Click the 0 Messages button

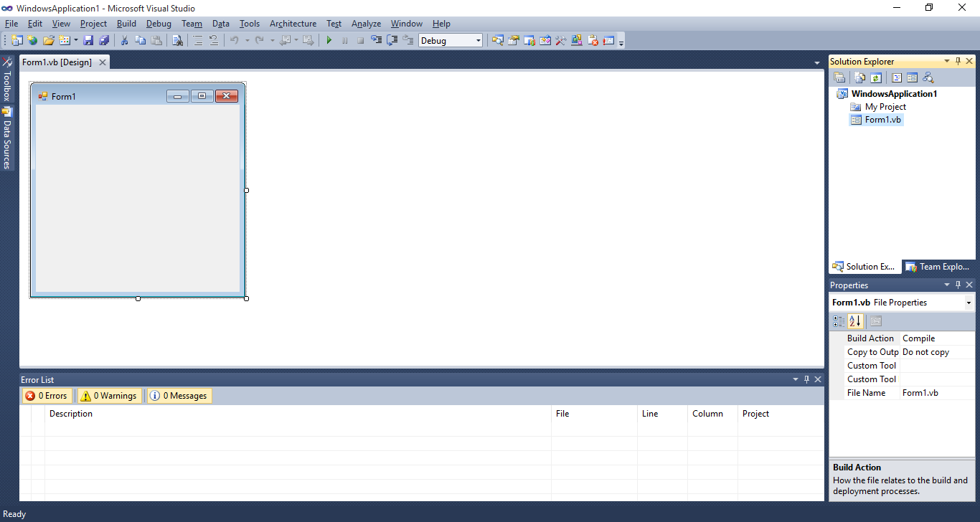[x=179, y=395]
